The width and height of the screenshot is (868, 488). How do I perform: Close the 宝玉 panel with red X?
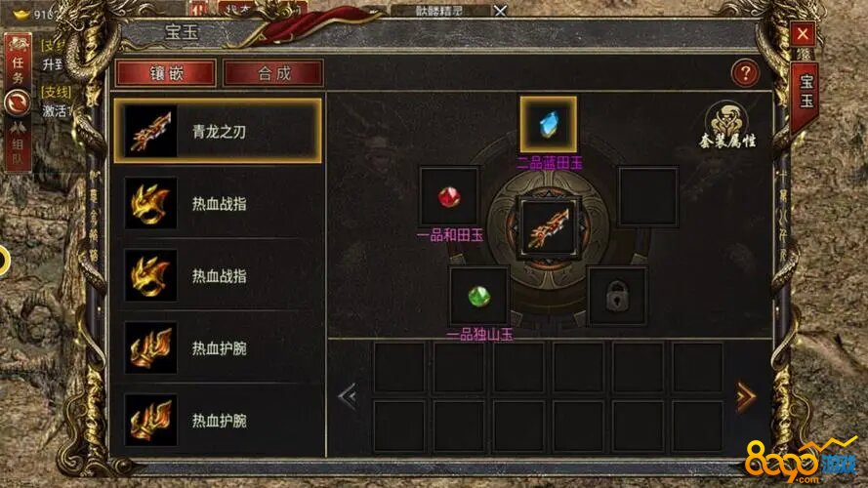click(803, 34)
